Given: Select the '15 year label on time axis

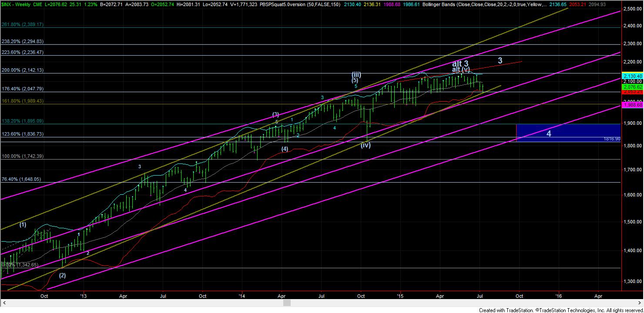Looking at the screenshot, I should [x=400, y=296].
